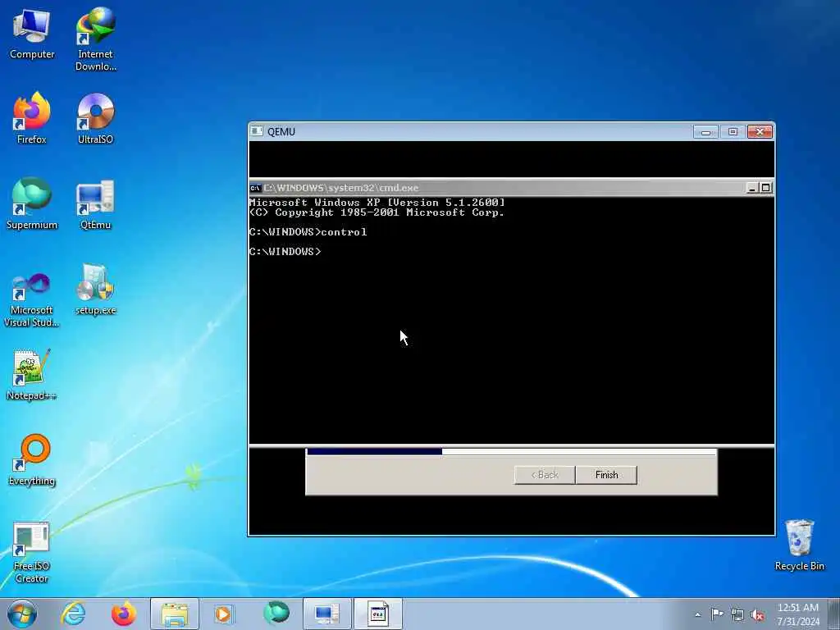The image size is (840, 630).
Task: Show hidden system tray icons
Action: point(697,614)
